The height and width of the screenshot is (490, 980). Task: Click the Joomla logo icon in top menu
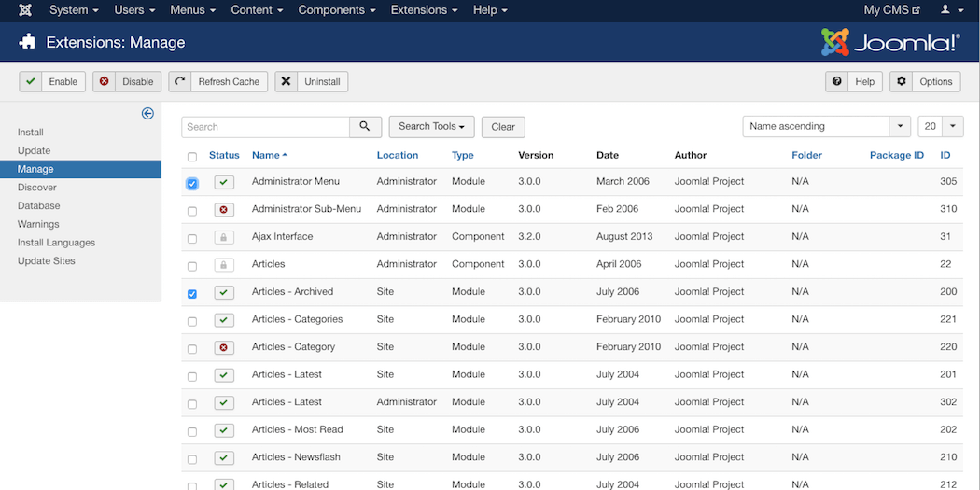pos(25,10)
